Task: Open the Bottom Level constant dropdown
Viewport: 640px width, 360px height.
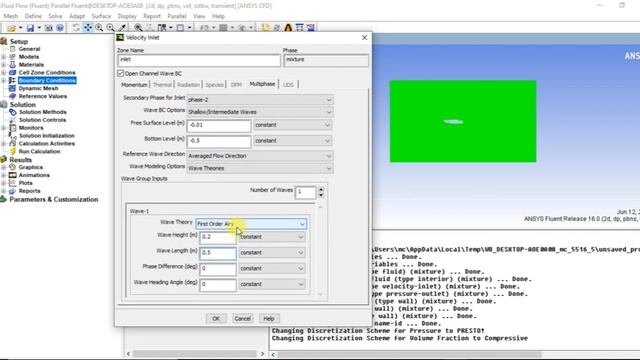Action: [292, 141]
